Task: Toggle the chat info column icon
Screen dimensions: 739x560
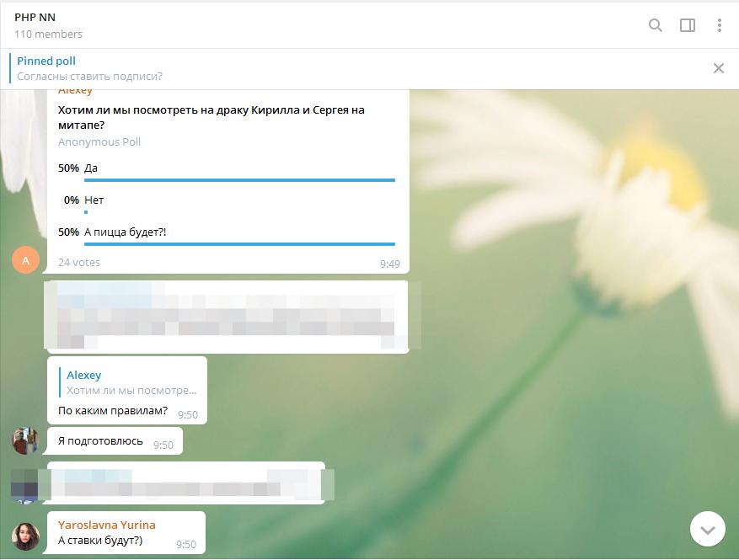Action: [x=688, y=26]
